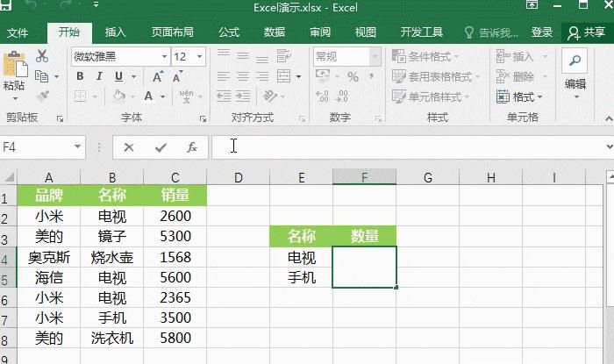Switch to the 页面布局 tab
The width and height of the screenshot is (614, 364).
pyautogui.click(x=173, y=32)
